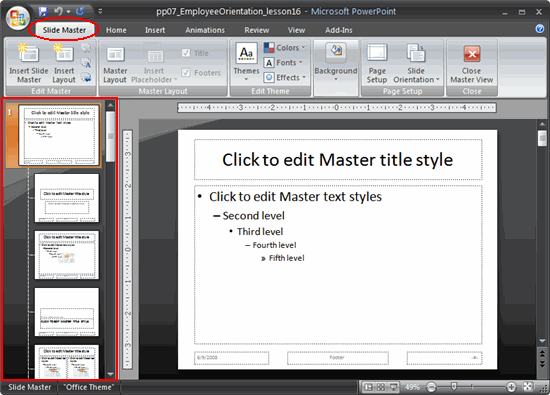Open the PowerPoint Help question mark icon
Screen dimensions: 550x395
click(x=540, y=29)
